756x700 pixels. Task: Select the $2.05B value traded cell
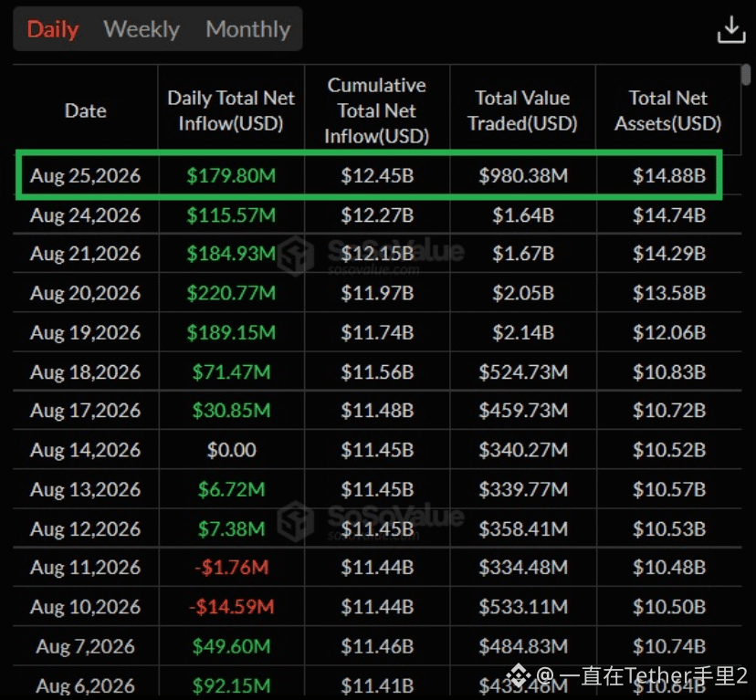click(x=523, y=293)
